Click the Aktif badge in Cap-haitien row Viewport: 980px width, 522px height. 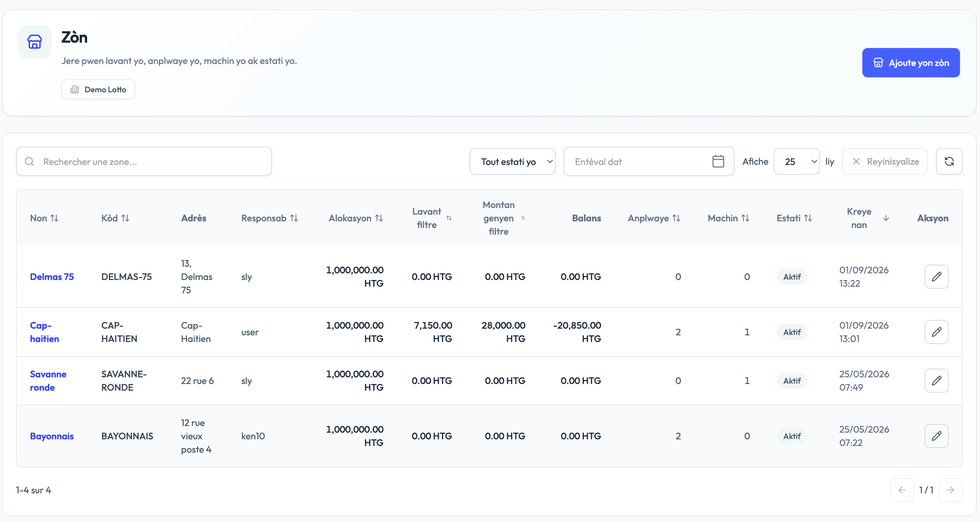coord(792,332)
